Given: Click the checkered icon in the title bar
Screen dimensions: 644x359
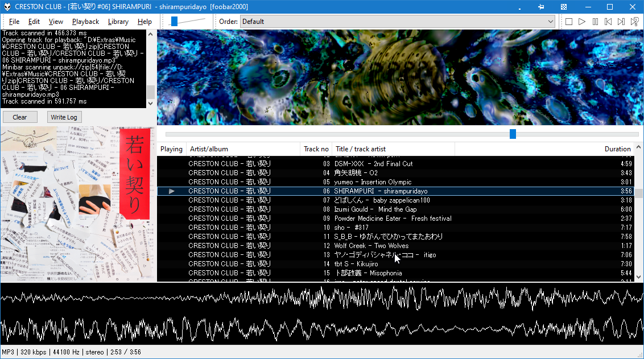Looking at the screenshot, I should coord(563,7).
